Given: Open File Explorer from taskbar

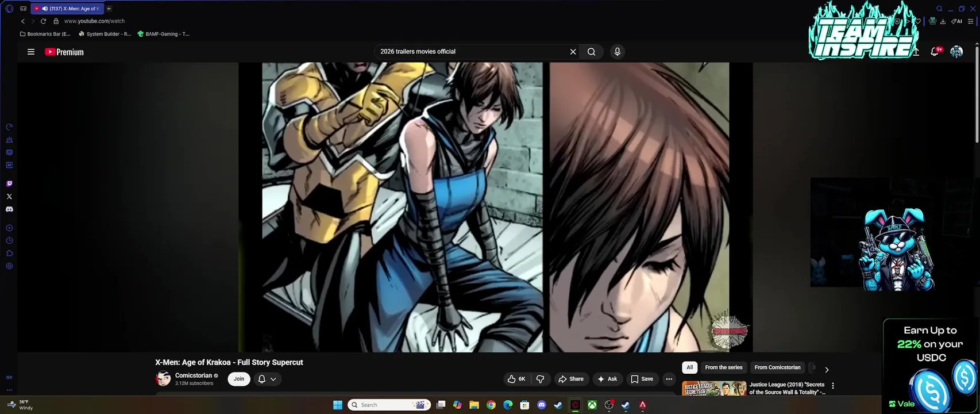Looking at the screenshot, I should (474, 405).
